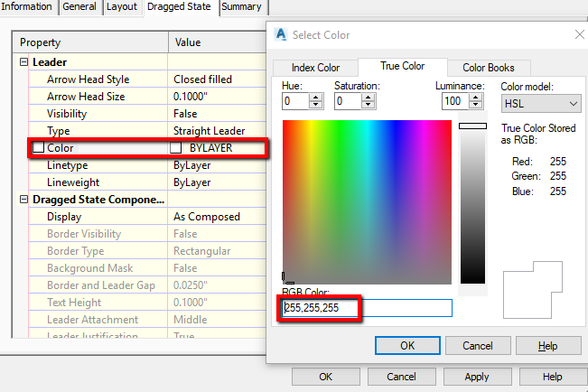Click the AutoCAD logo in Select Color title bar
Screen dimensions: 588x392
[282, 34]
